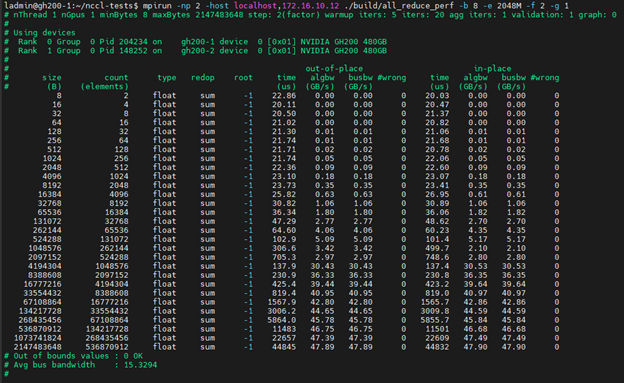The width and height of the screenshot is (624, 383).
Task: Click the 'mpirun' command word
Action: point(157,6)
